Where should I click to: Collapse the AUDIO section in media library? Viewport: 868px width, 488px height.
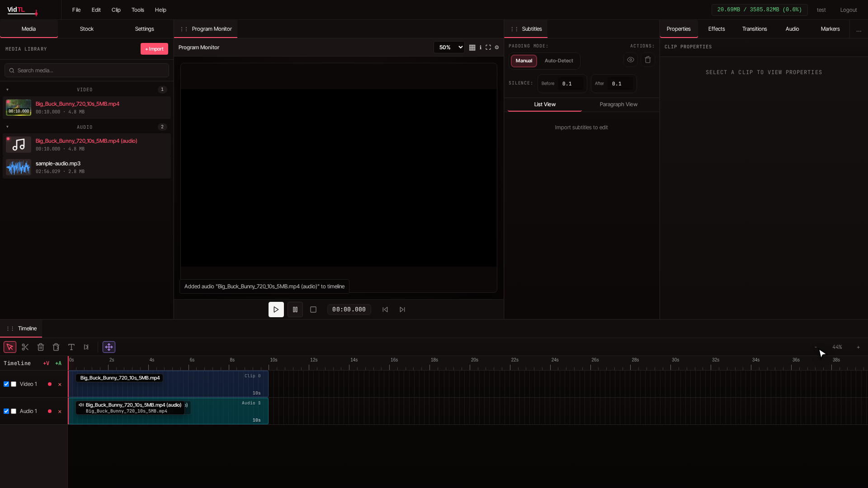click(7, 127)
